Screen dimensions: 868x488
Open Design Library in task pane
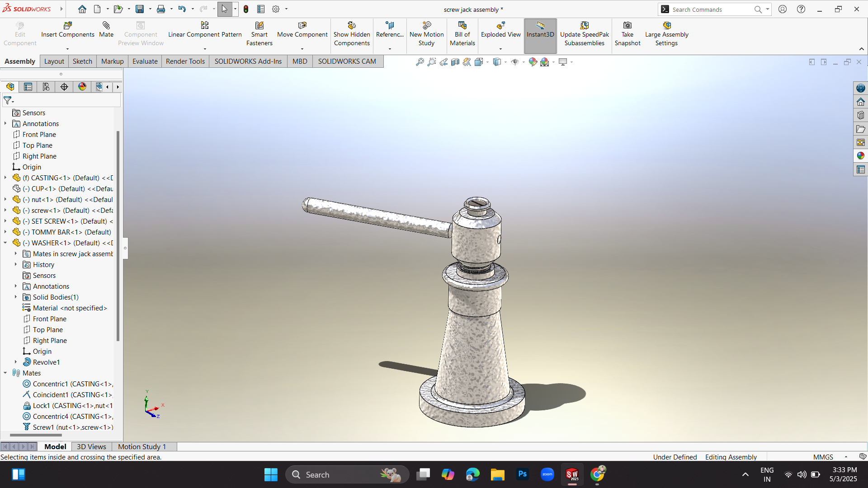(860, 115)
